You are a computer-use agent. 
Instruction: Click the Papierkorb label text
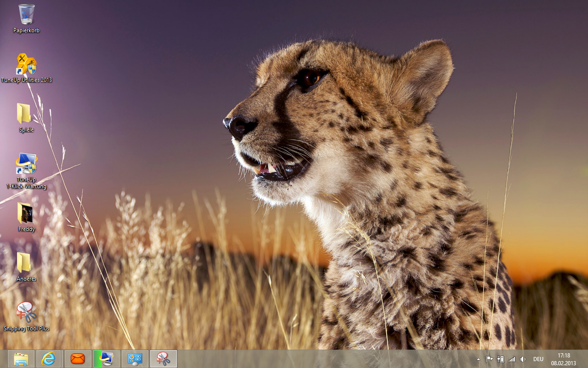click(26, 30)
